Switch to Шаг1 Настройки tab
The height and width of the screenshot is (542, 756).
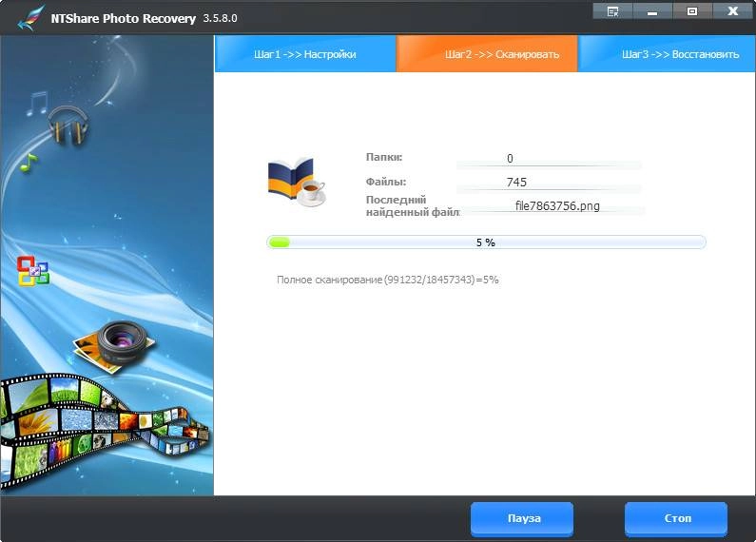(305, 54)
